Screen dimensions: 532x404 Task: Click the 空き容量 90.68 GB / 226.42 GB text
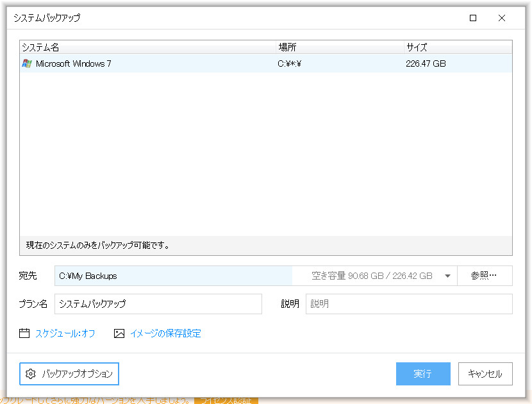372,276
